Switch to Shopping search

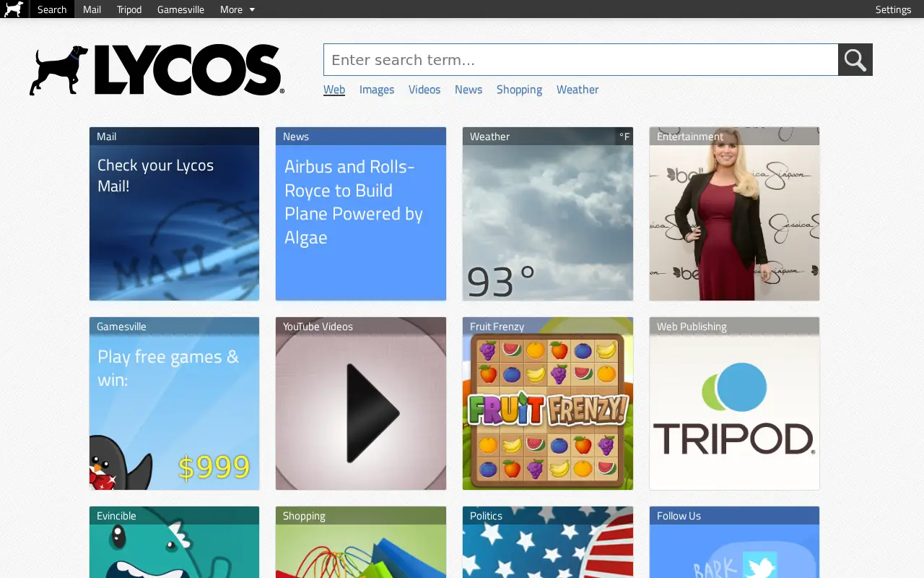tap(519, 90)
